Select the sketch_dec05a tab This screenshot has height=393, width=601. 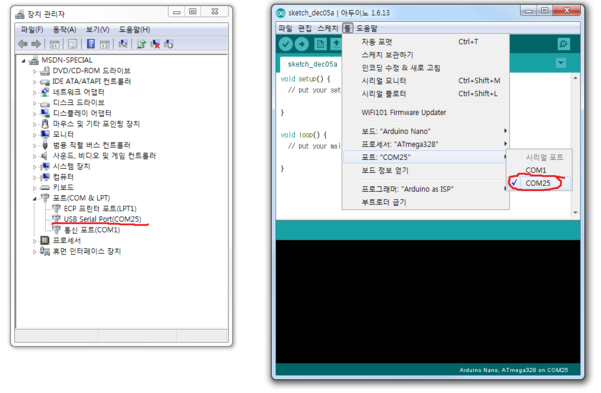[311, 64]
